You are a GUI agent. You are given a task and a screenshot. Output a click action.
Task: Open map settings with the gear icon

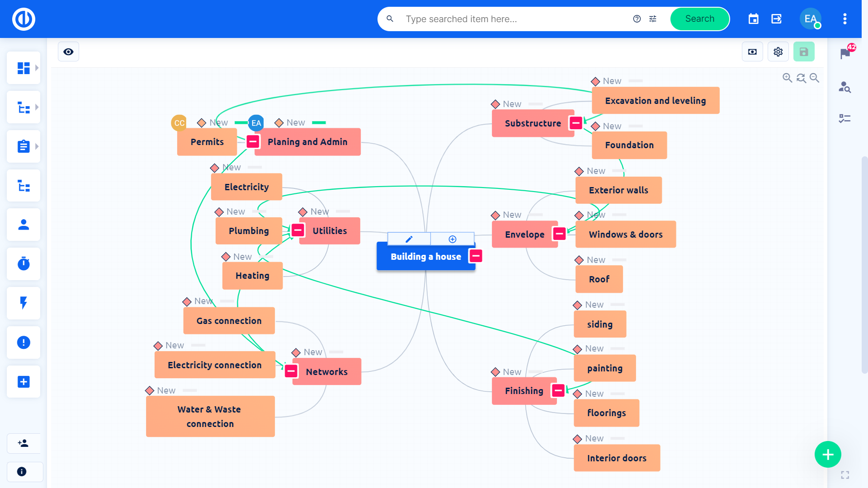[778, 52]
